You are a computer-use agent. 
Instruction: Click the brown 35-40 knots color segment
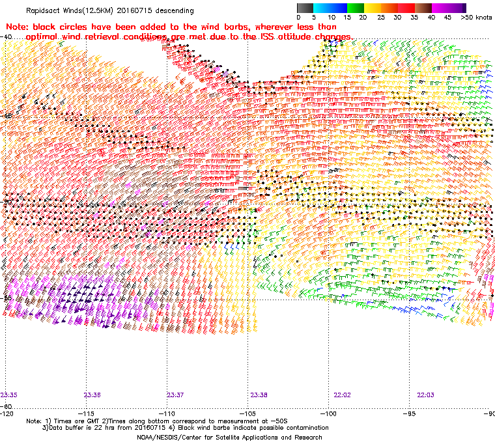[x=423, y=8]
